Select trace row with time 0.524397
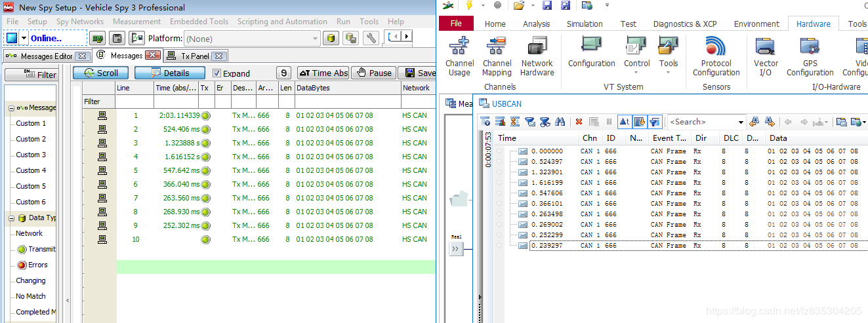The width and height of the screenshot is (868, 323). pyautogui.click(x=682, y=162)
